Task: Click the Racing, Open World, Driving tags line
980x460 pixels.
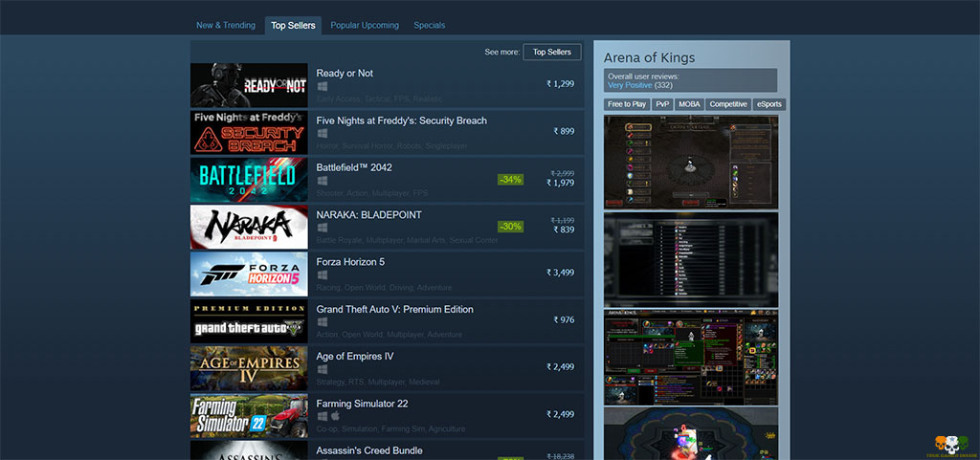Action: [384, 288]
